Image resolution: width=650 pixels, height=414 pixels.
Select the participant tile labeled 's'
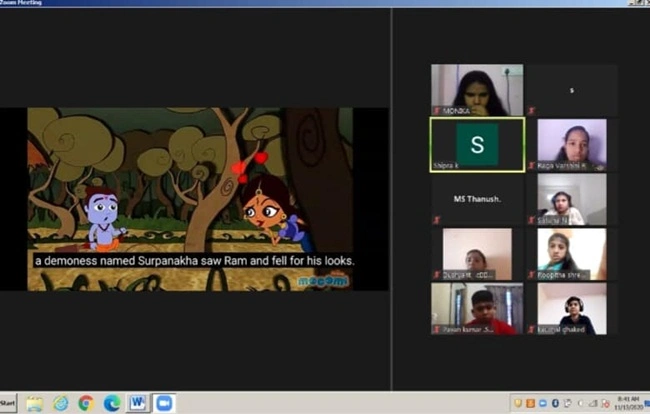[x=572, y=90]
